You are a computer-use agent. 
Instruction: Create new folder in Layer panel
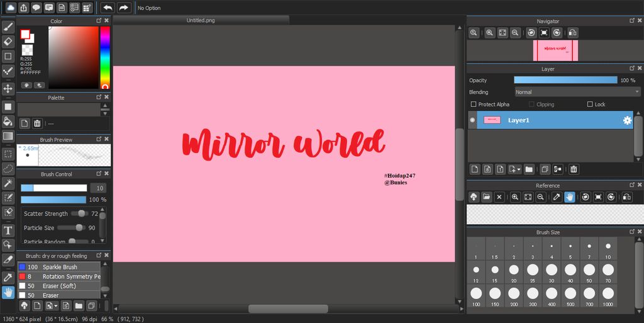pos(529,169)
